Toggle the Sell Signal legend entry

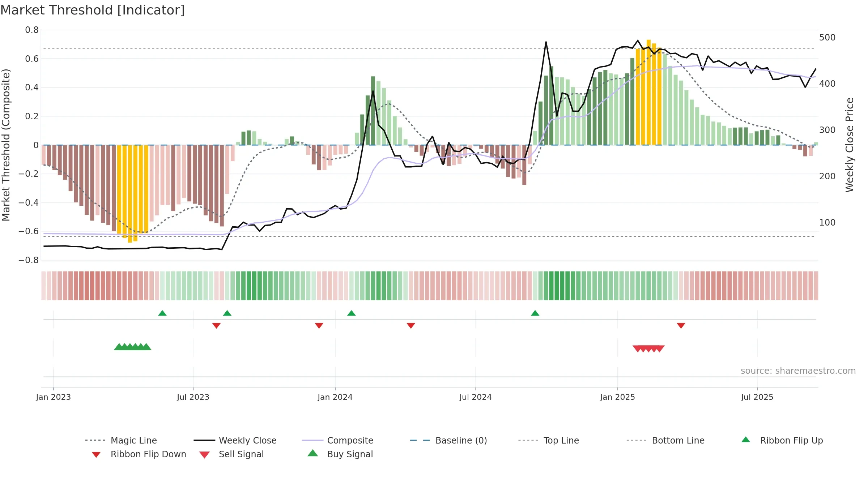(x=231, y=454)
